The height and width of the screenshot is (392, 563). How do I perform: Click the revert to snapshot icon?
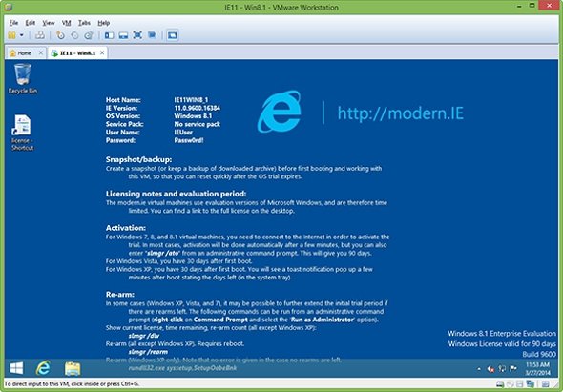(74, 35)
